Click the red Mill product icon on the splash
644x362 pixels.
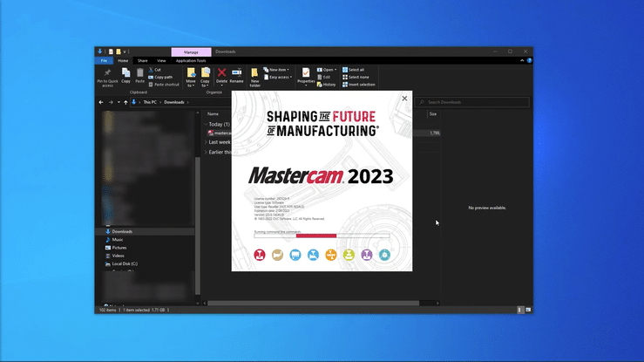(x=260, y=255)
